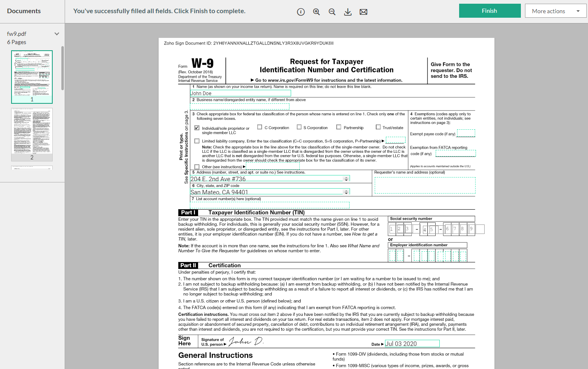Collapse the fw9.pdf pages list
Viewport: 588px width, 369px height.
[x=57, y=34]
